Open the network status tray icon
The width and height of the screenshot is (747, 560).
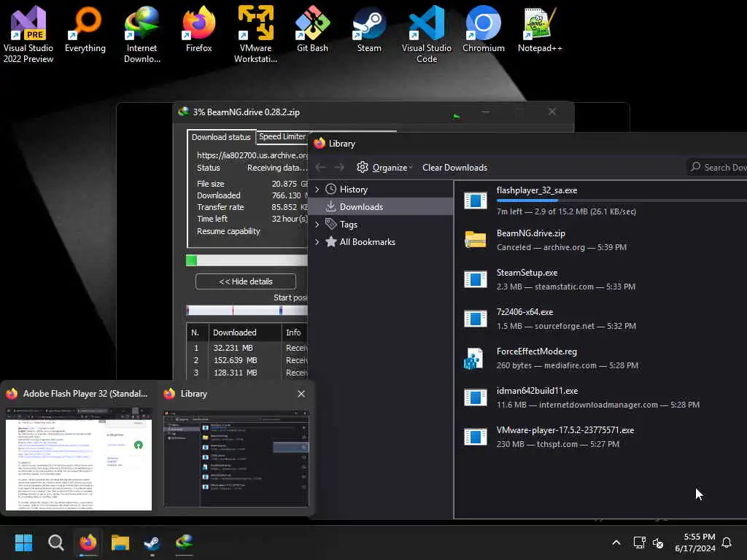pos(639,542)
